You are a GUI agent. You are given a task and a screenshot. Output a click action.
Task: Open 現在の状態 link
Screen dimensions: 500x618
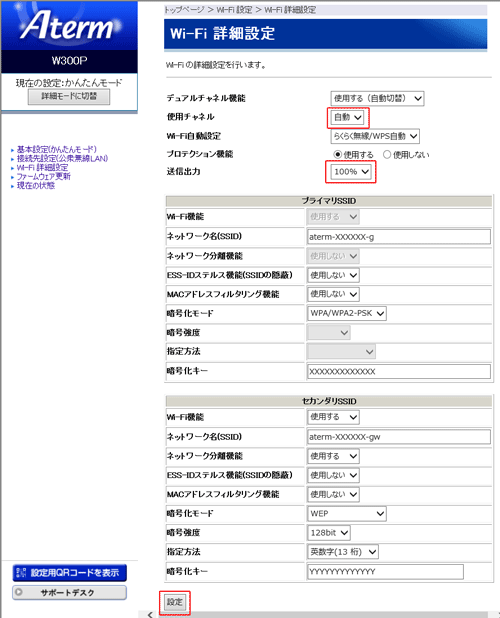(36, 186)
